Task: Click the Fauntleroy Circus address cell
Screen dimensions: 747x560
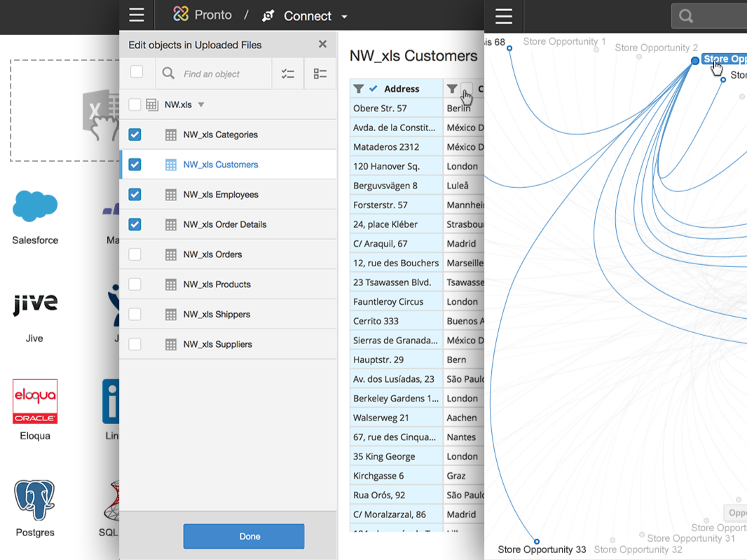Action: click(397, 301)
